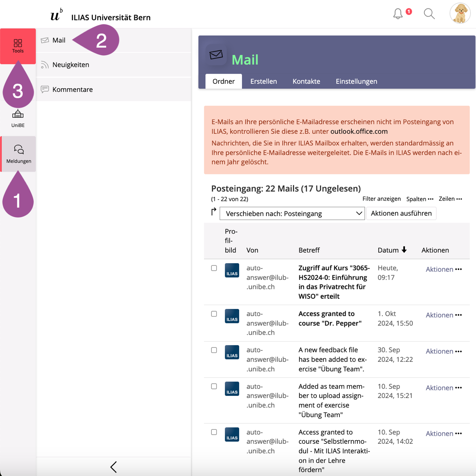Screen dimensions: 476x476
Task: Collapse the sidebar with the left chevron
Action: pos(114,467)
